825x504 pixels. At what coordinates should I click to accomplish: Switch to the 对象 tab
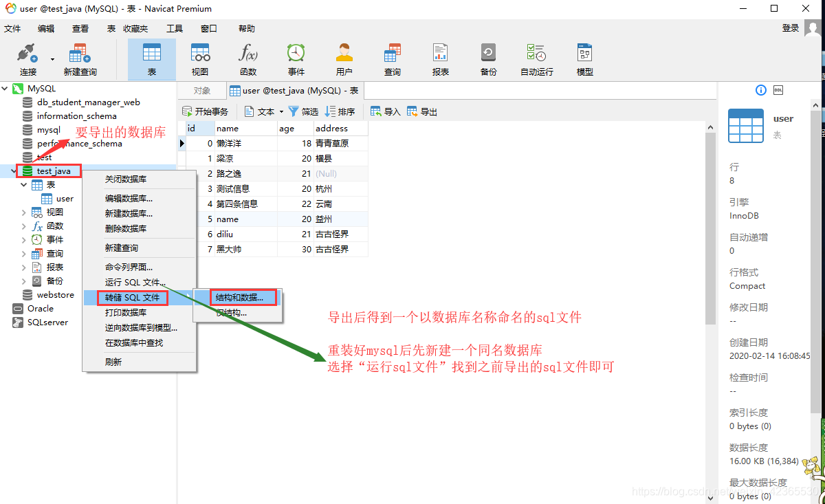click(201, 91)
